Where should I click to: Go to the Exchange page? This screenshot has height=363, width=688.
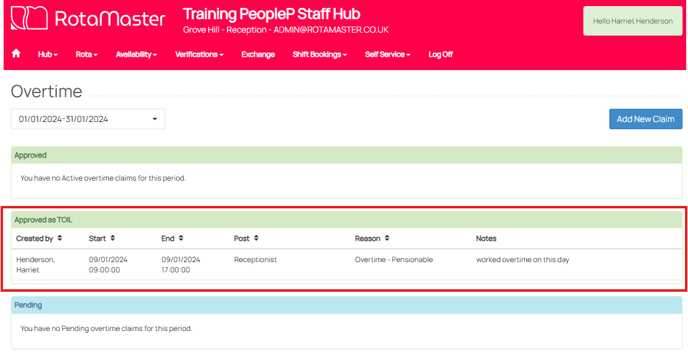(258, 54)
